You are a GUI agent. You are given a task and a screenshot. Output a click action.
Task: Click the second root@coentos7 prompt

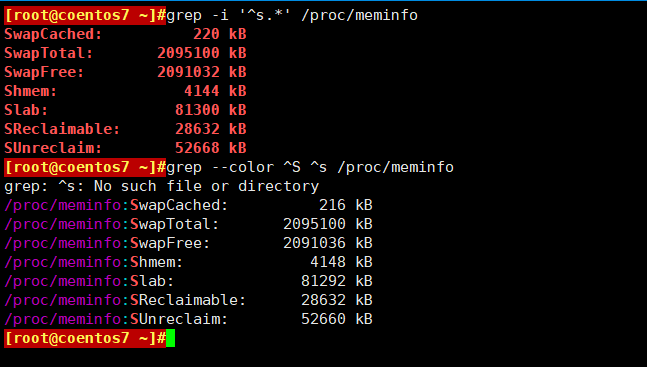tap(85, 167)
